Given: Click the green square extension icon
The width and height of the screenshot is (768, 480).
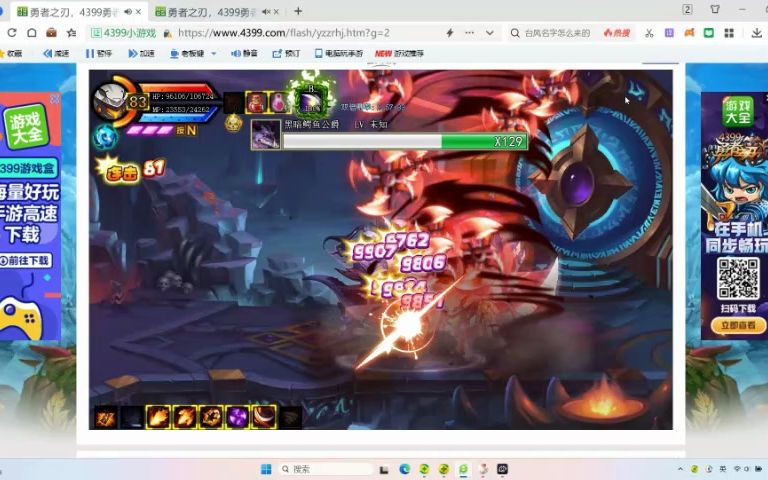Looking at the screenshot, I should click(709, 33).
